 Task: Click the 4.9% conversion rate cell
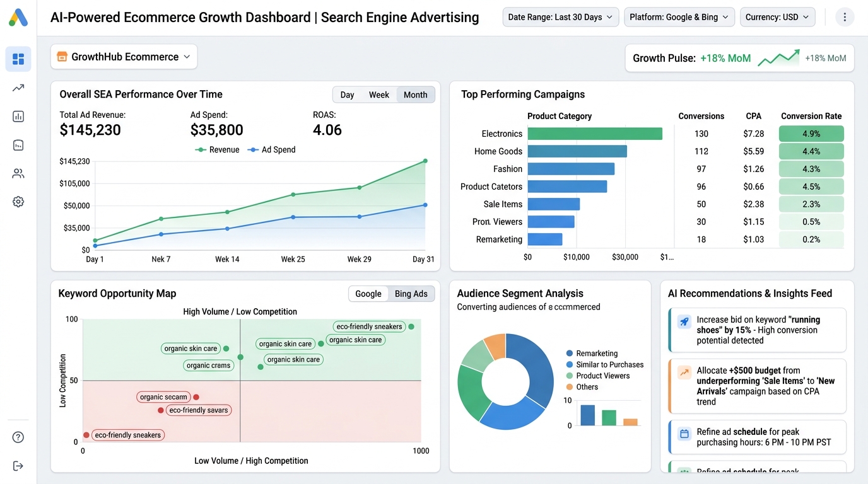pyautogui.click(x=811, y=134)
